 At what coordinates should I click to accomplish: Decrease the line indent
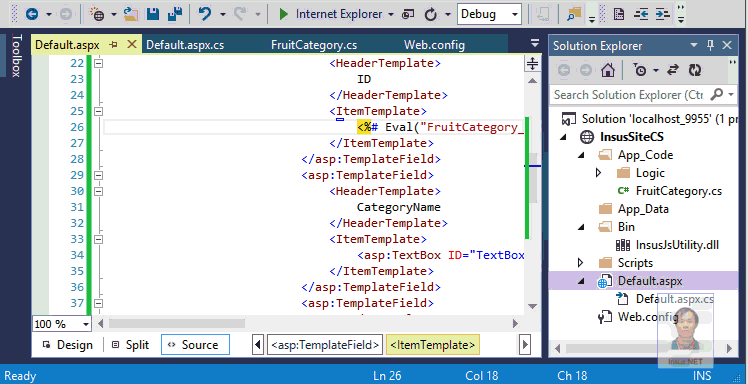[x=641, y=14]
